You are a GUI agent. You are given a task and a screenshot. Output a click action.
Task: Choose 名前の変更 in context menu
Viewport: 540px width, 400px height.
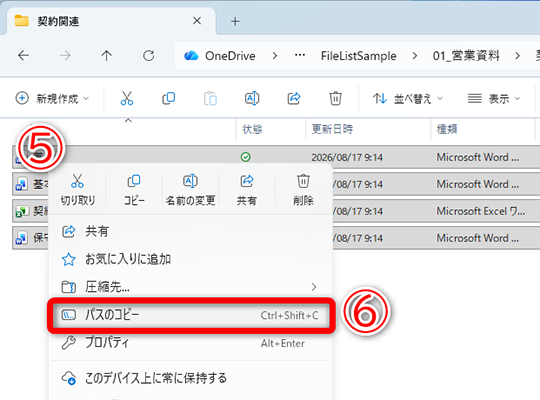pyautogui.click(x=190, y=189)
